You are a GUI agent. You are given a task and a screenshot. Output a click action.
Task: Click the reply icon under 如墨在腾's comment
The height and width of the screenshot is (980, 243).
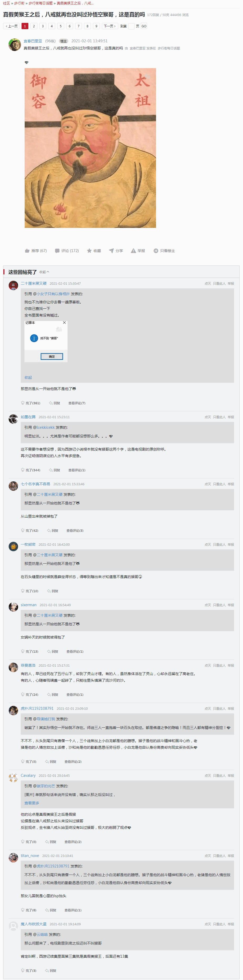[x=51, y=470]
